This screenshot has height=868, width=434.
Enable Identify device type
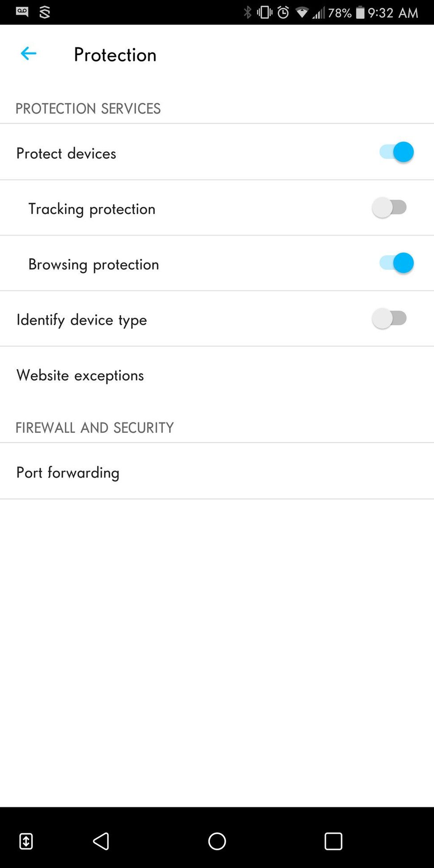pos(389,318)
